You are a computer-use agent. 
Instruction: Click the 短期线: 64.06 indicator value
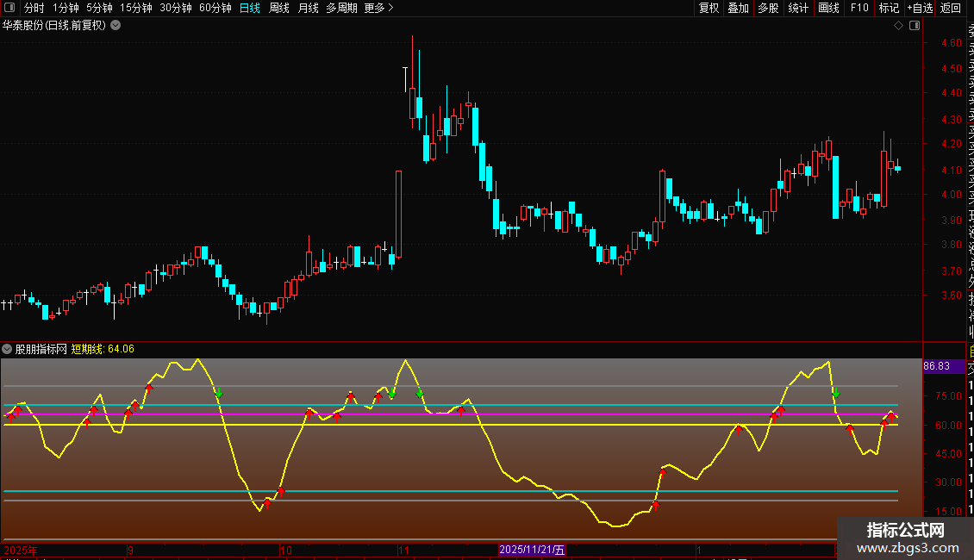(x=103, y=349)
